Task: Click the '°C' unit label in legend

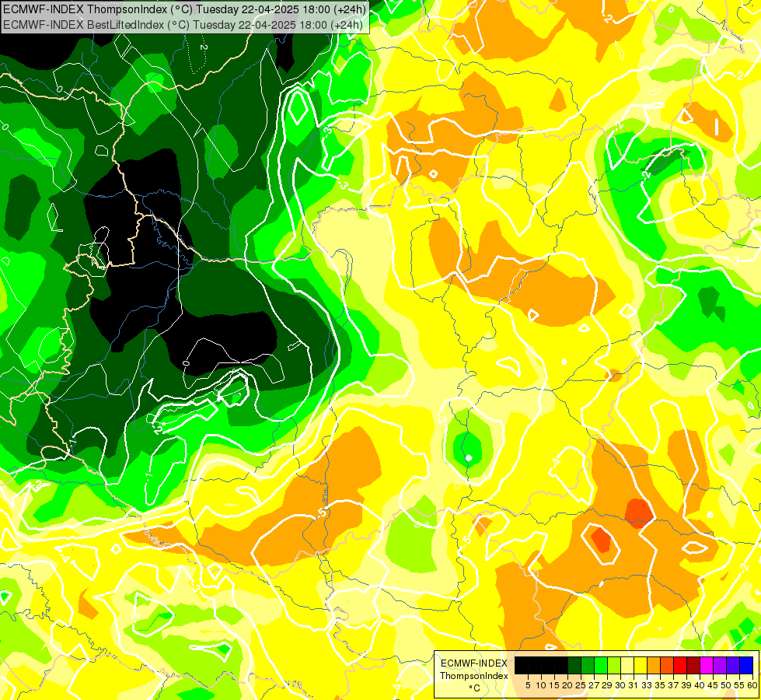Action: (475, 688)
